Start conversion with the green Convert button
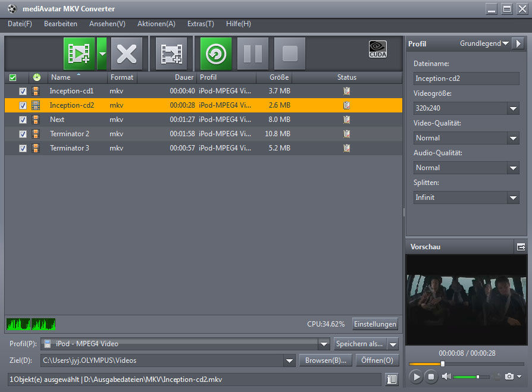Viewport: 532px width, 392px height. 216,54
